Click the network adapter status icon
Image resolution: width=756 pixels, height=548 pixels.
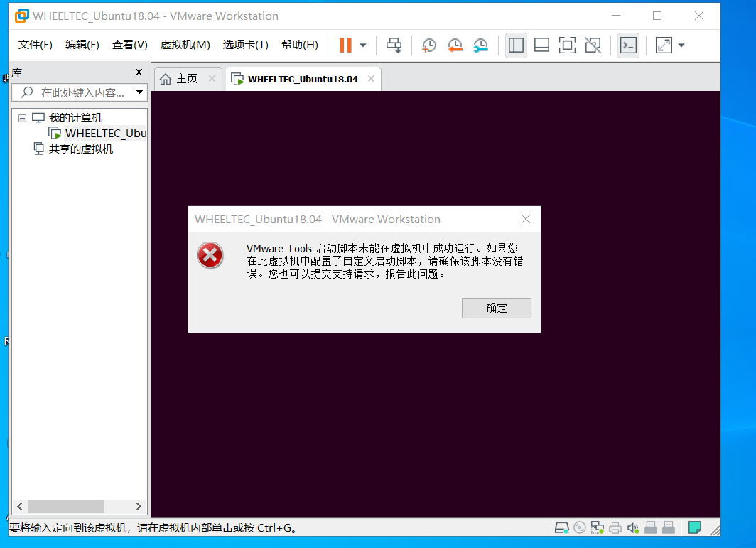598,527
